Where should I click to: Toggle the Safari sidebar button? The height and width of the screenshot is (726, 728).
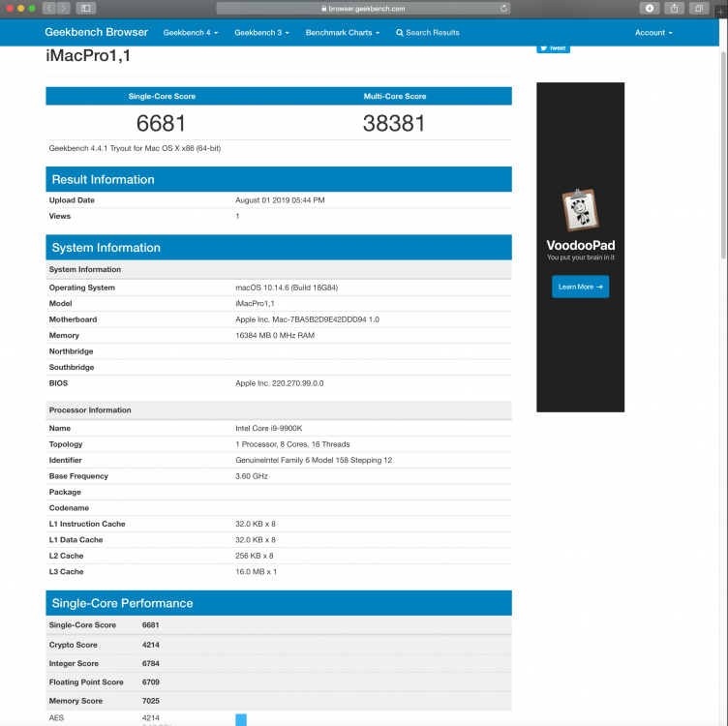(x=86, y=8)
